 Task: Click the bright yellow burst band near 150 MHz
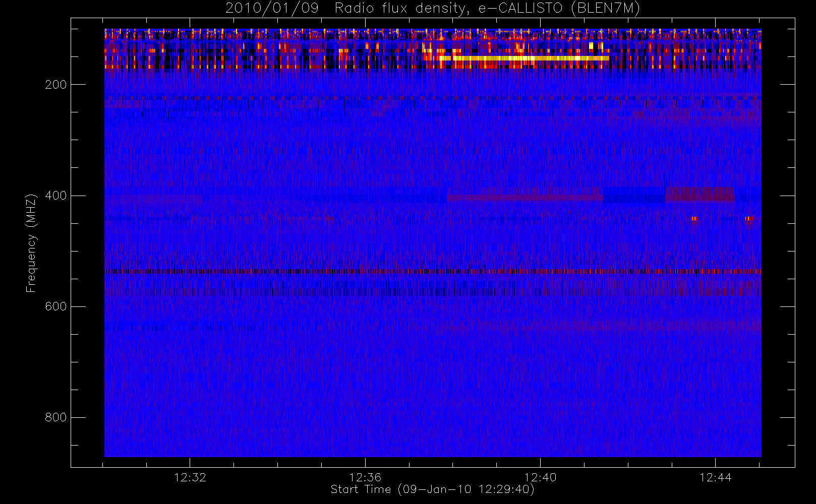(524, 58)
